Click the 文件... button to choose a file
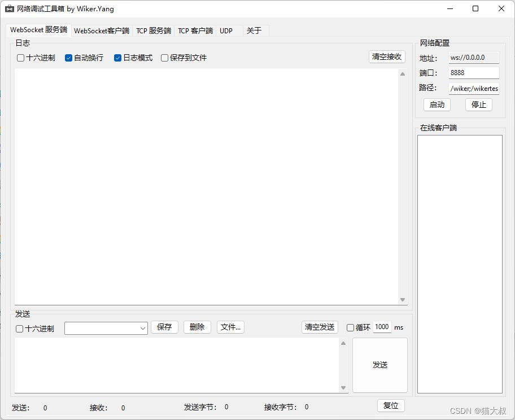This screenshot has width=515, height=420. point(230,327)
